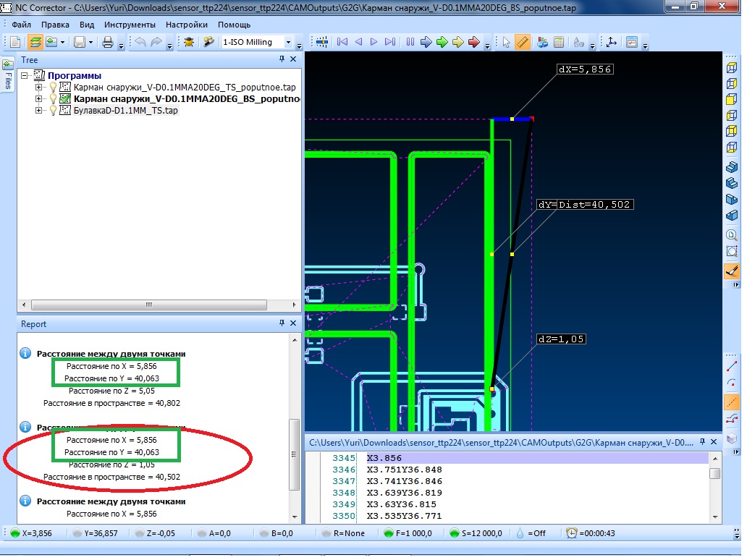The width and height of the screenshot is (747, 560).
Task: Open toolbar overflow options after print icon
Action: click(x=122, y=46)
